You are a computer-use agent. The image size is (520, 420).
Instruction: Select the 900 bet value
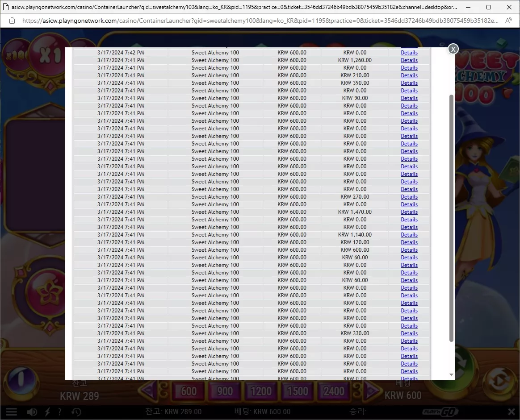225,391
